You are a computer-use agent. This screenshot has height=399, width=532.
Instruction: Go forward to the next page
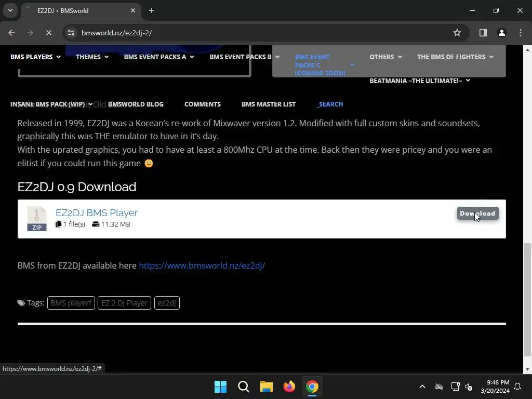pos(30,33)
